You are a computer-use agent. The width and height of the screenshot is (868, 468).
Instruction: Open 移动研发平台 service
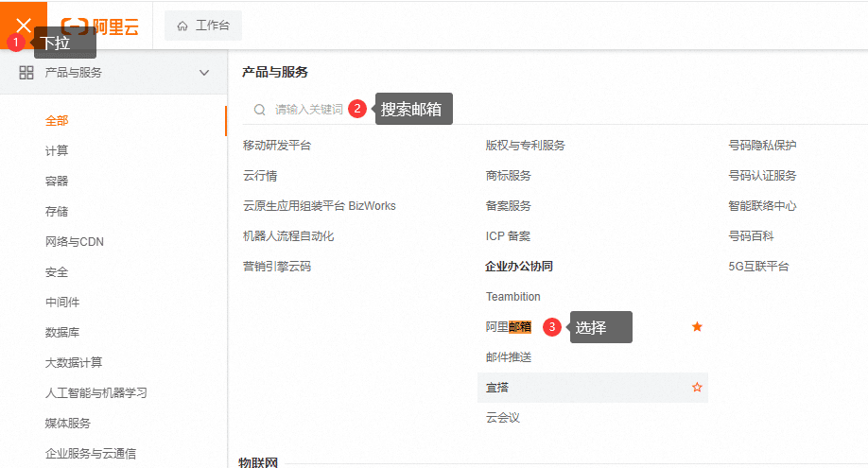[277, 146]
